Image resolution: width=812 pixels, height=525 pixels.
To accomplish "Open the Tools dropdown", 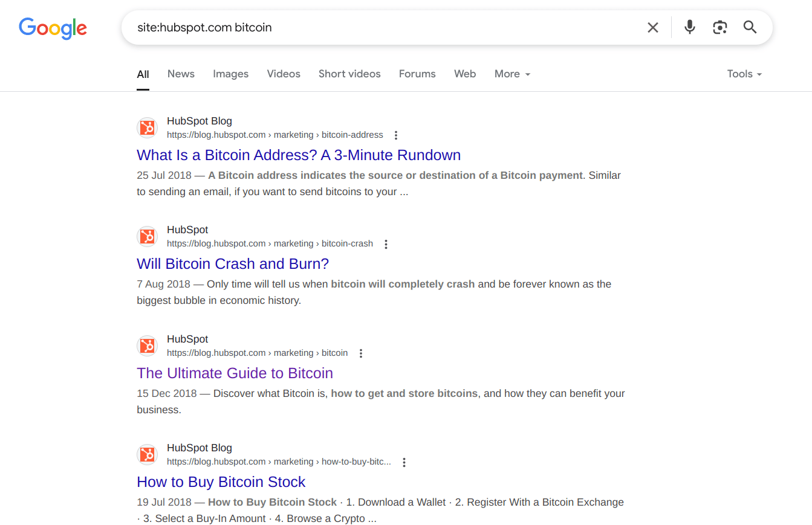I will [744, 74].
